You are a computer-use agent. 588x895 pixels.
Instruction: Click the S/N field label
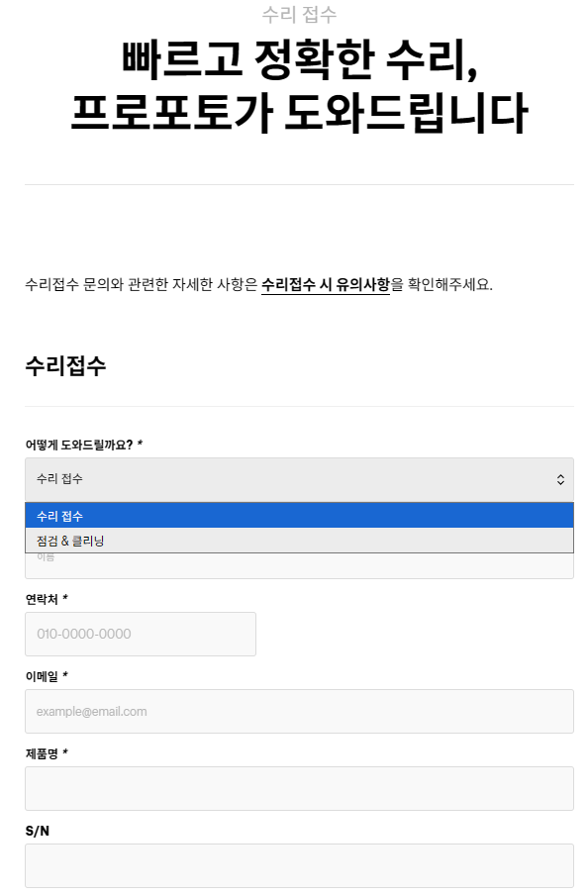point(37,831)
